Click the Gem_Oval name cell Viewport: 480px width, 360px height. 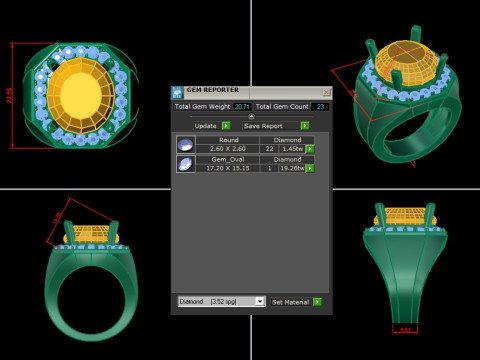(228, 159)
